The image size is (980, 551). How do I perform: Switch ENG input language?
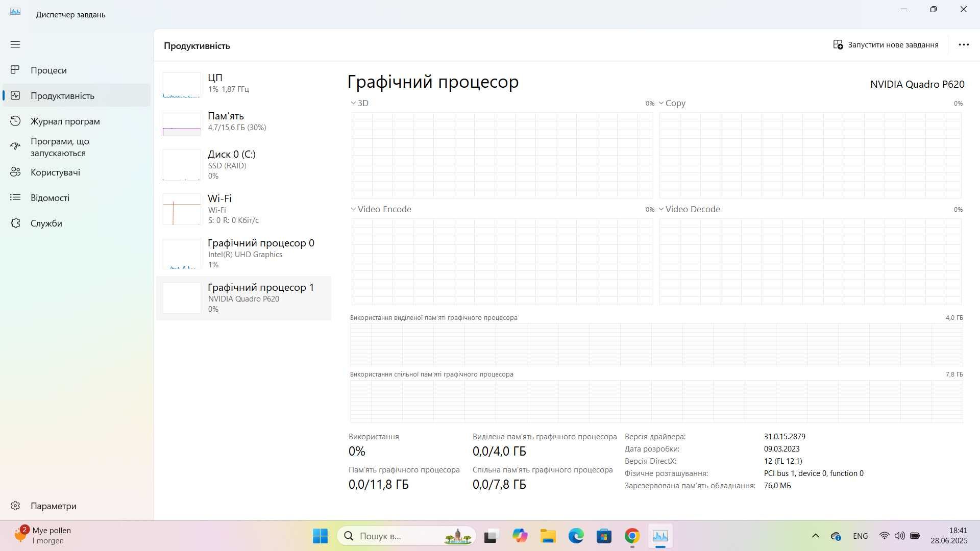(x=860, y=536)
